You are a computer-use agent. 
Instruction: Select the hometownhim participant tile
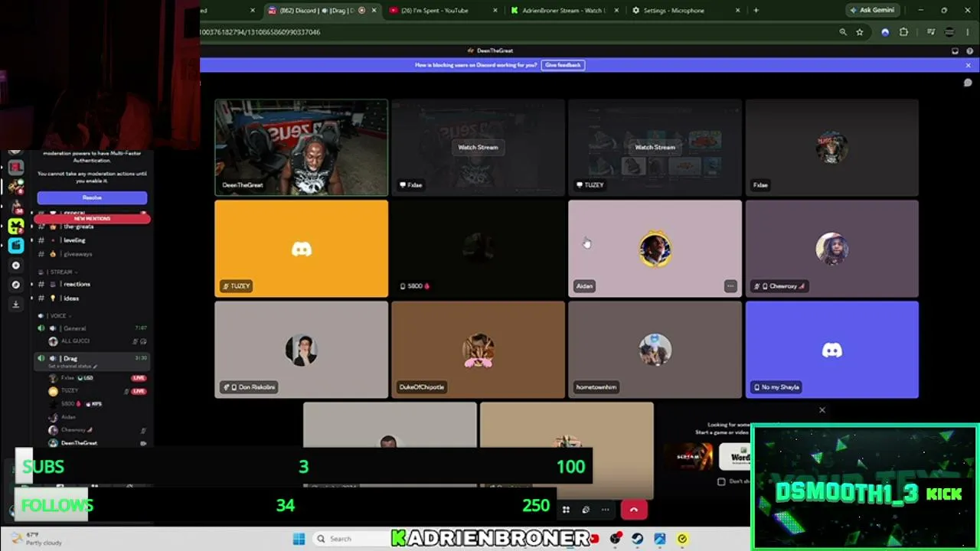[x=655, y=350]
